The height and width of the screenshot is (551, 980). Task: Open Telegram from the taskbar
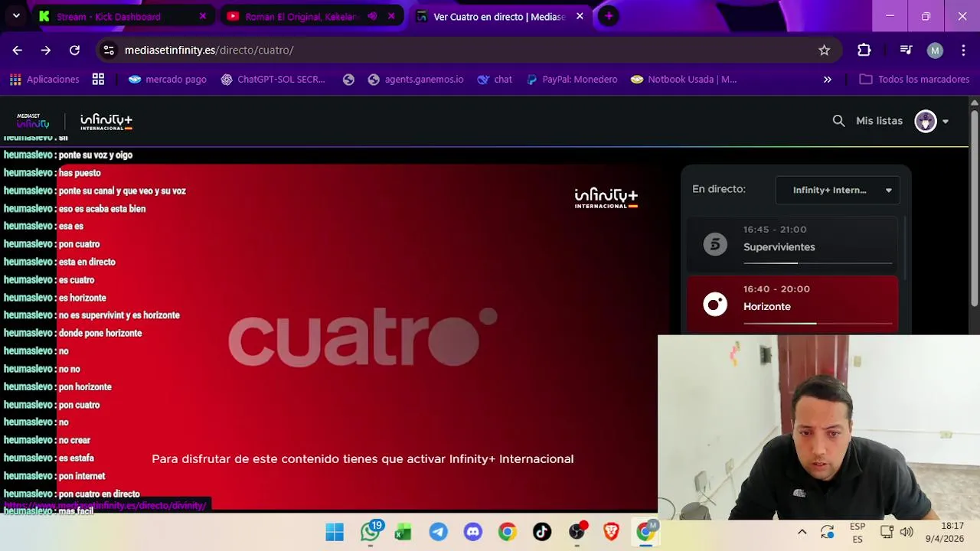point(439,532)
